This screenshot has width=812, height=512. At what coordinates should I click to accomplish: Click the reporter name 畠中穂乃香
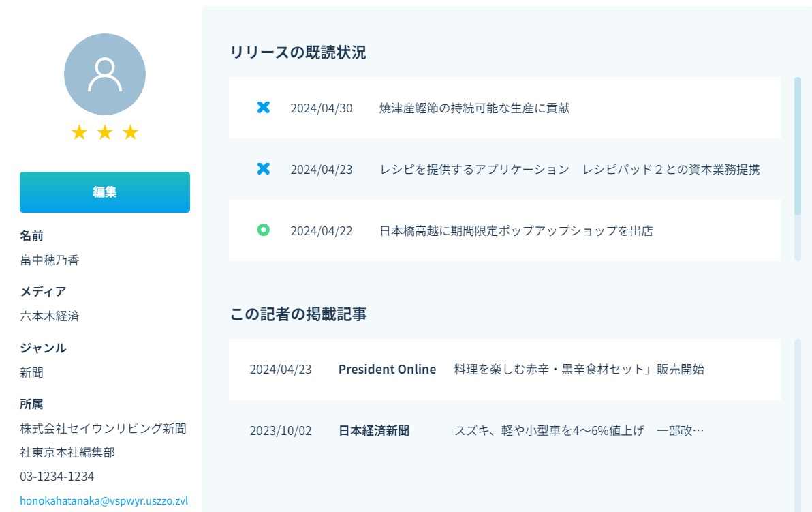click(50, 260)
